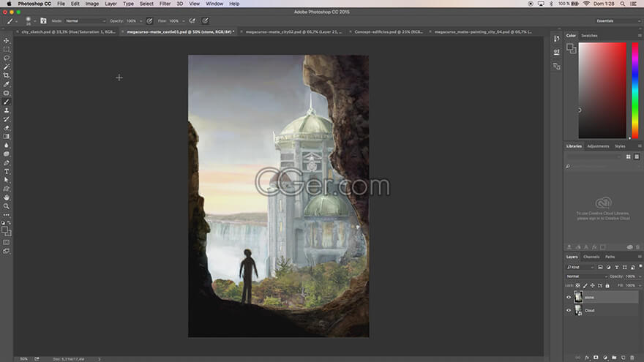Click the rainbow hue slider strip
The width and height of the screenshot is (644, 362).
point(635,90)
